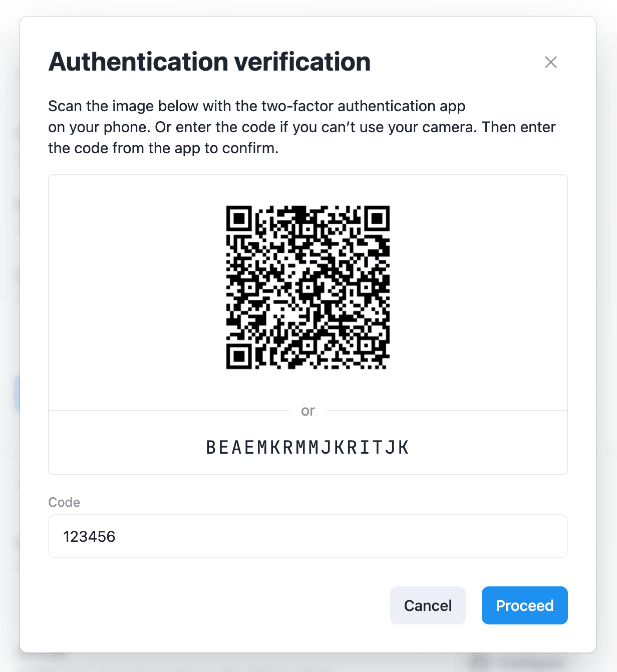617x672 pixels.
Task: Click the top-left finder square of the QR code
Action: click(x=239, y=219)
